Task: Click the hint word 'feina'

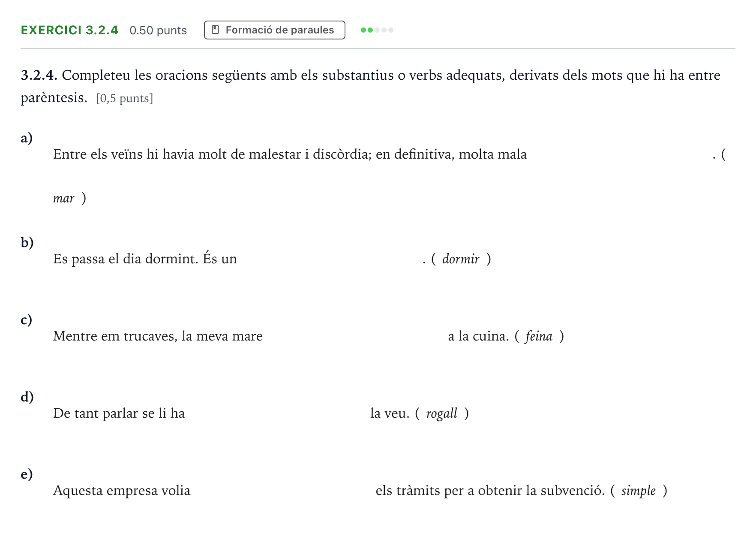Action: click(x=539, y=336)
